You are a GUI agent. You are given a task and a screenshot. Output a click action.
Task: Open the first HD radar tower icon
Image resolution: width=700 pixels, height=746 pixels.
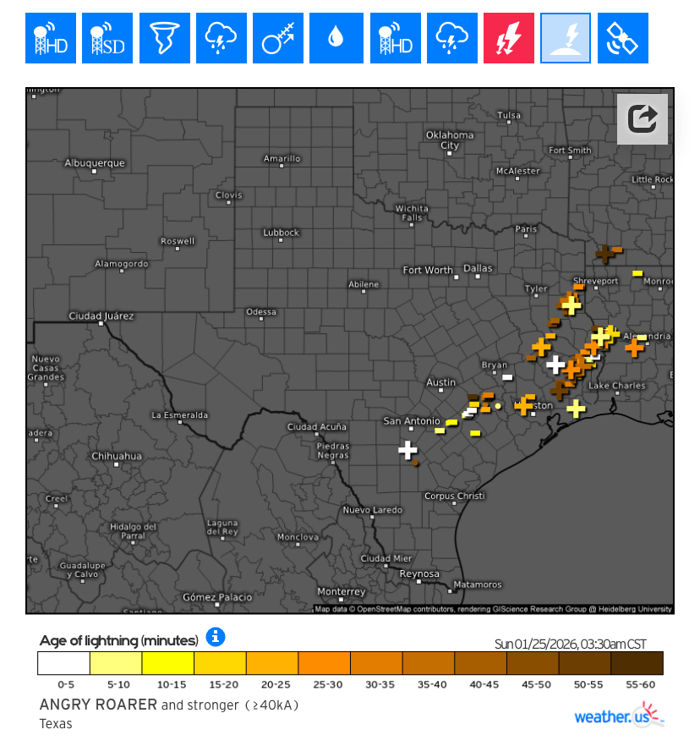(x=51, y=38)
